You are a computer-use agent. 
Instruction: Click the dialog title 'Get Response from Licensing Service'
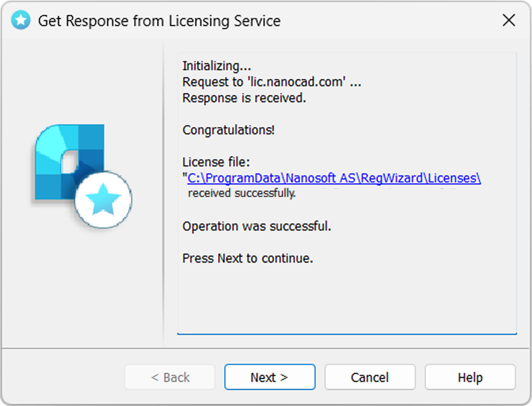pyautogui.click(x=159, y=21)
